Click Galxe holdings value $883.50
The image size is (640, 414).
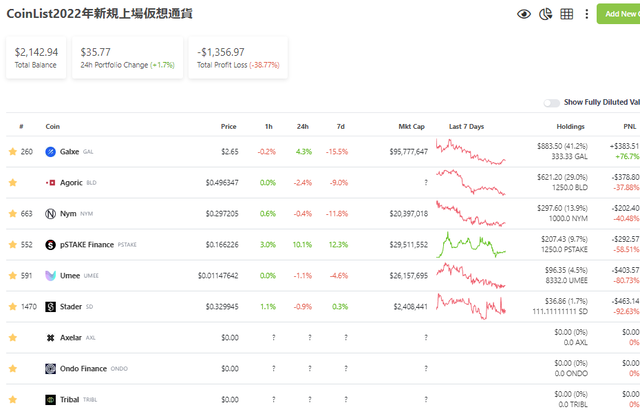pos(562,146)
